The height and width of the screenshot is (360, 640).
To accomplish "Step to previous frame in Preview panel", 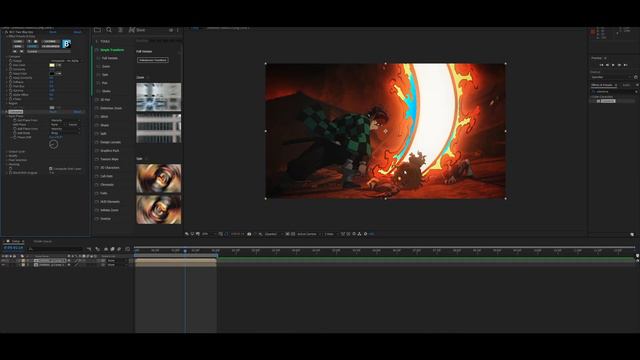I will click(607, 65).
